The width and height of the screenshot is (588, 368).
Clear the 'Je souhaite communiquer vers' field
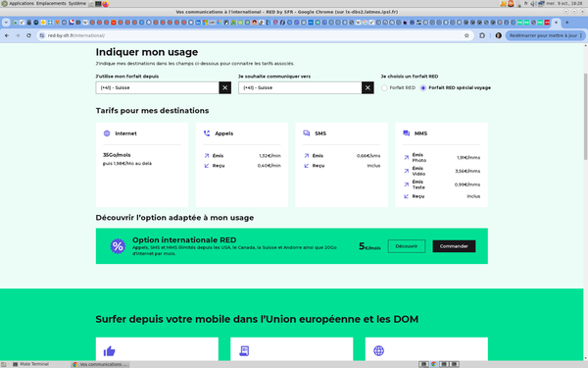click(367, 88)
